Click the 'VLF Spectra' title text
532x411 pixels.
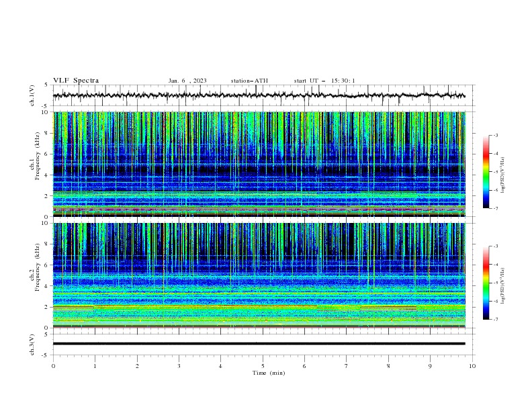click(76, 81)
